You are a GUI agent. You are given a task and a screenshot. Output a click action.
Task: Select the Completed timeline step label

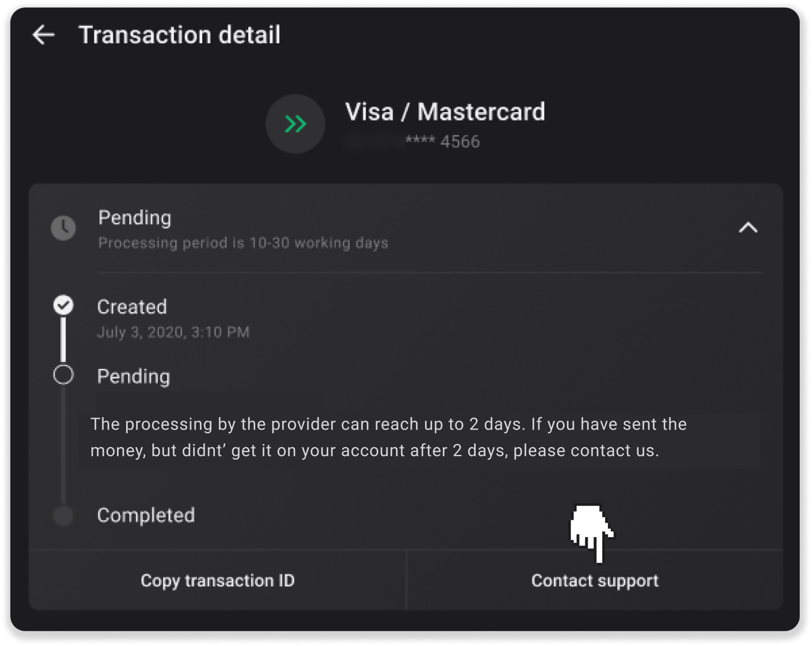pyautogui.click(x=146, y=515)
